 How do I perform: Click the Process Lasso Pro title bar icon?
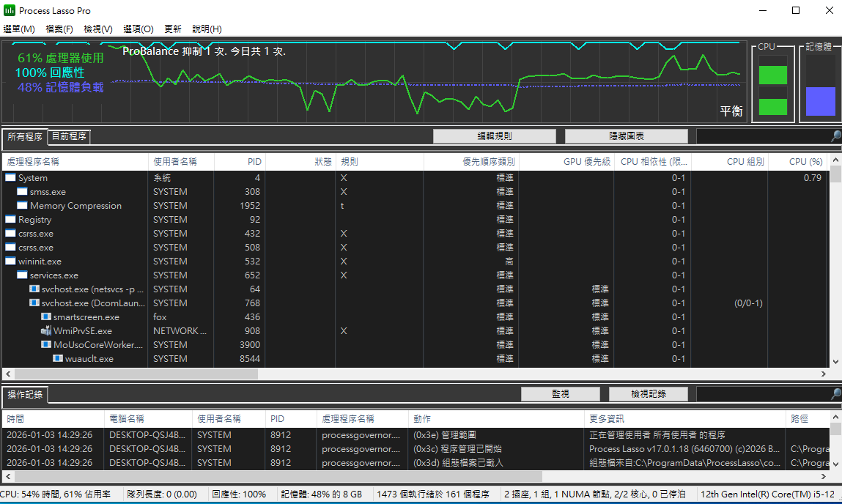[9, 10]
